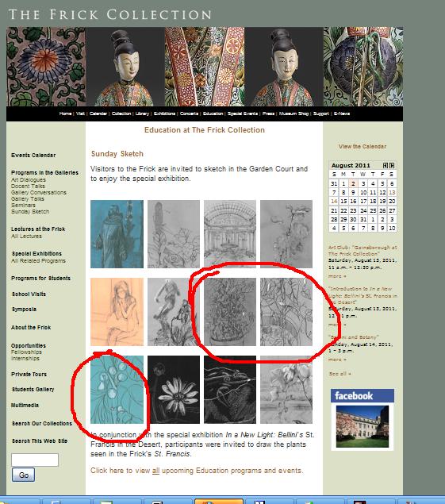Open Art Club Gainsborough event link

point(363,250)
